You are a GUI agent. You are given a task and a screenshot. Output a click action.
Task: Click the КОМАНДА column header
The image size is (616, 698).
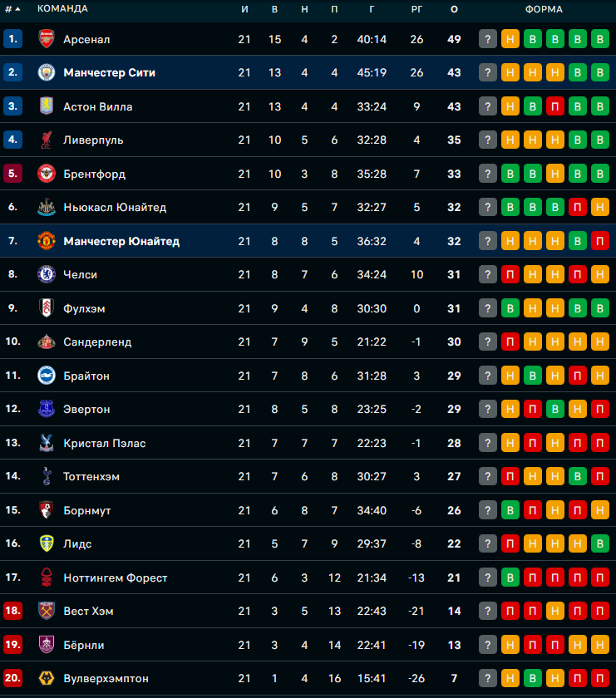click(62, 9)
